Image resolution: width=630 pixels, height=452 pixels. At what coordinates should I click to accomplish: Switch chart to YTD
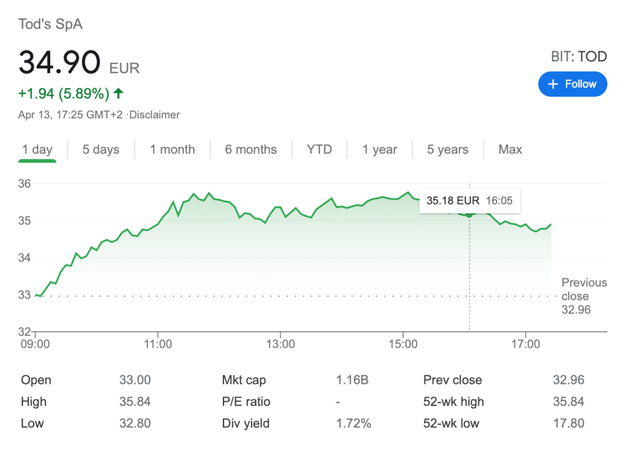(319, 150)
